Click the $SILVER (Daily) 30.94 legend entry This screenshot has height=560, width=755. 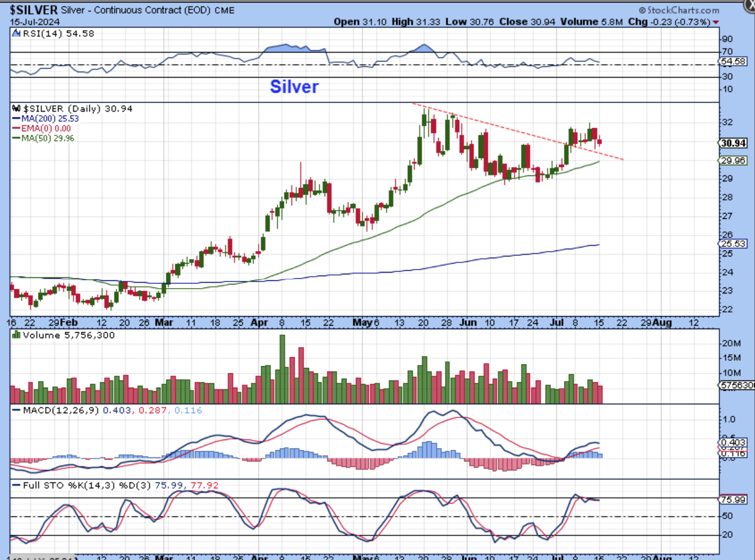(x=78, y=109)
